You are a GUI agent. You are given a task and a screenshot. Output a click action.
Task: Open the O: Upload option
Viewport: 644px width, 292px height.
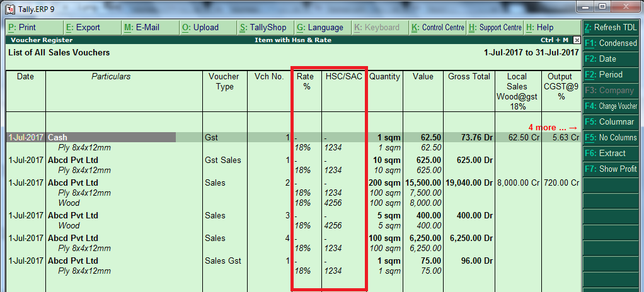point(208,28)
